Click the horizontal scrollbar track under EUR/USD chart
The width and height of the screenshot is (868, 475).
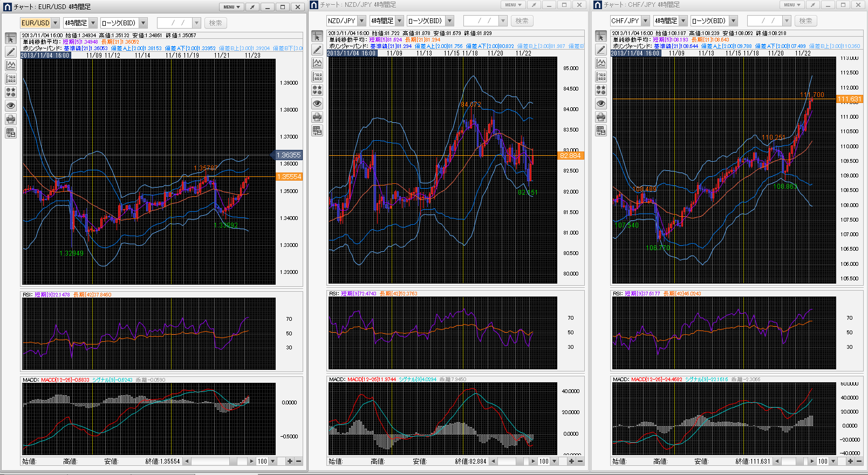click(x=216, y=462)
